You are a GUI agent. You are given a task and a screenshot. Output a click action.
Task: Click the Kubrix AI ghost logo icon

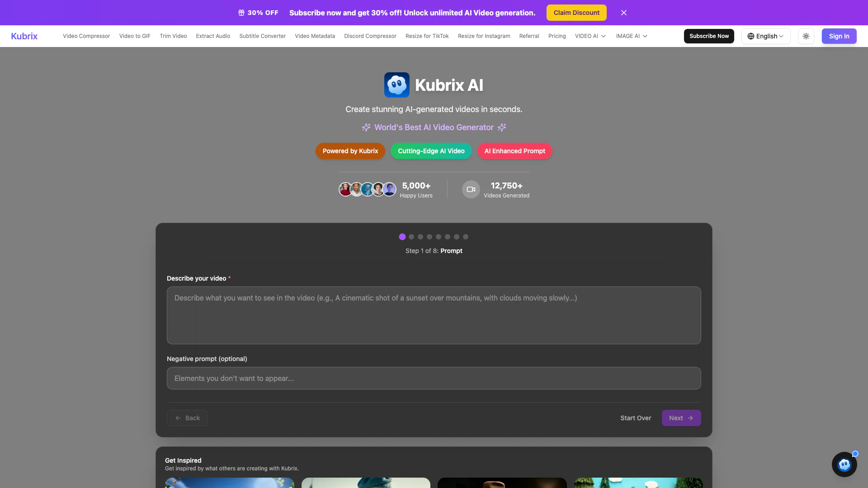tap(396, 85)
